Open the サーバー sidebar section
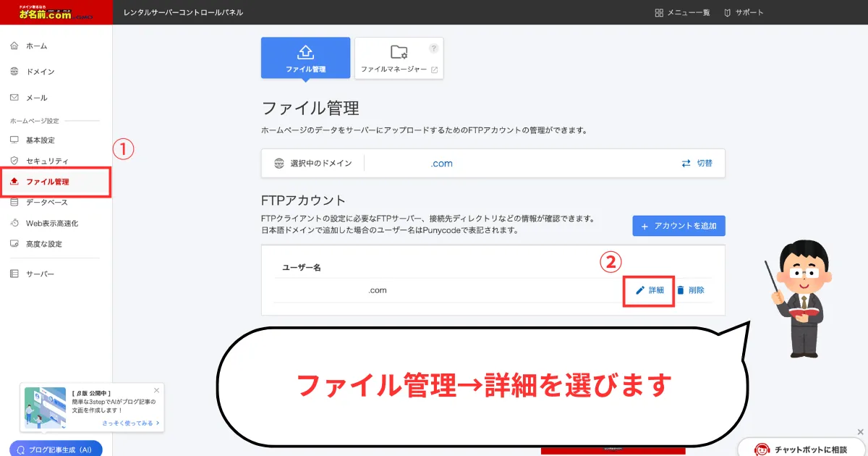868x456 pixels. tap(40, 274)
